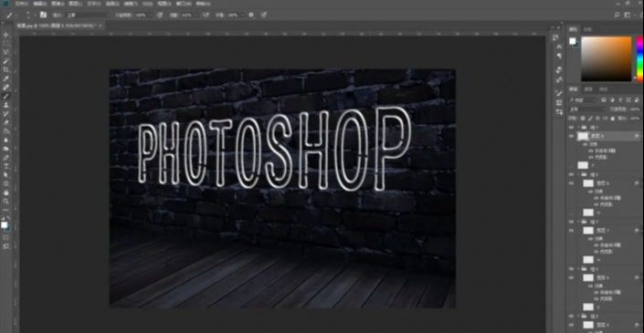Open the Image menu (图像)
This screenshot has width=644, height=333.
(58, 4)
